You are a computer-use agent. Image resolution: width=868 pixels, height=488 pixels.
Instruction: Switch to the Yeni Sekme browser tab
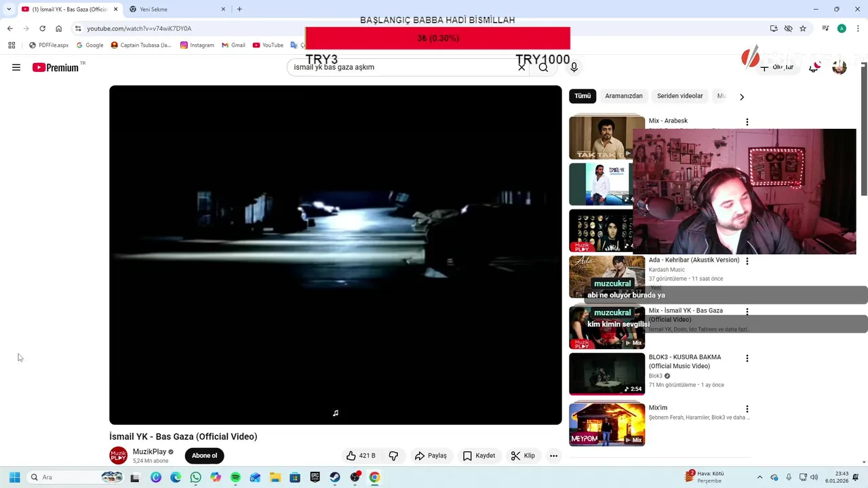(x=176, y=9)
